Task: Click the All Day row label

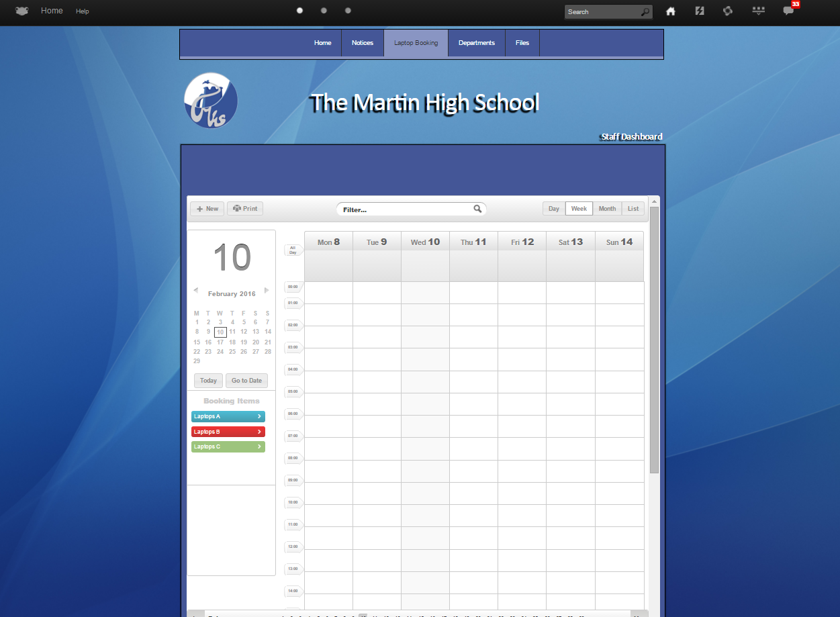Action: point(293,250)
